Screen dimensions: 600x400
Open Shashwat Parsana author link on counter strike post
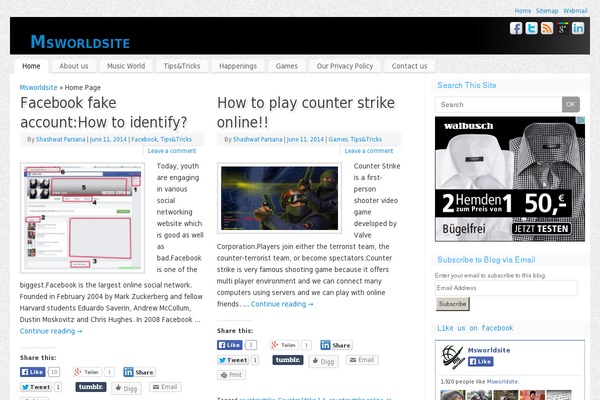click(x=258, y=139)
